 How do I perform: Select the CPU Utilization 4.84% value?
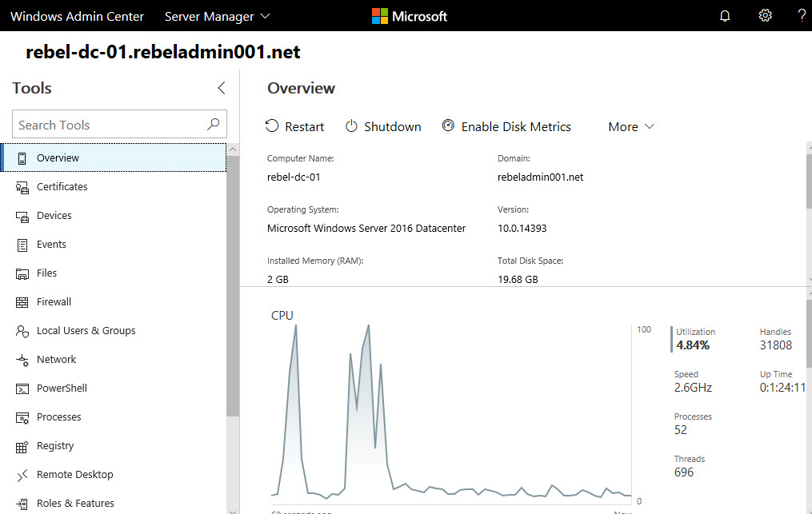coord(693,345)
